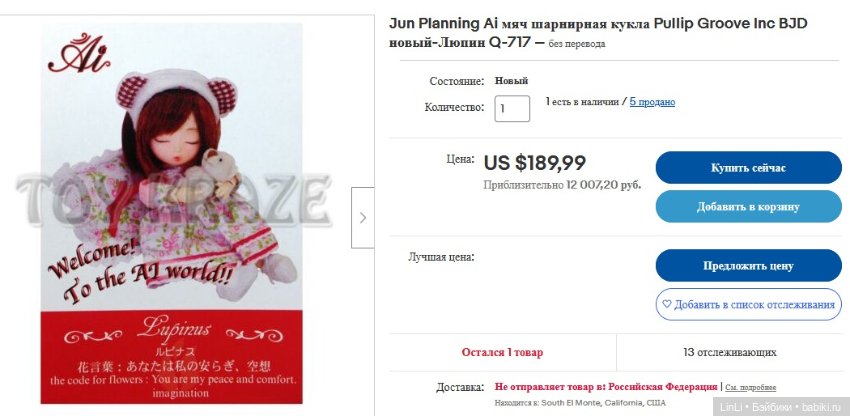Click the 'без перевода' label
Image resolution: width=850 pixels, height=416 pixels.
(x=577, y=44)
